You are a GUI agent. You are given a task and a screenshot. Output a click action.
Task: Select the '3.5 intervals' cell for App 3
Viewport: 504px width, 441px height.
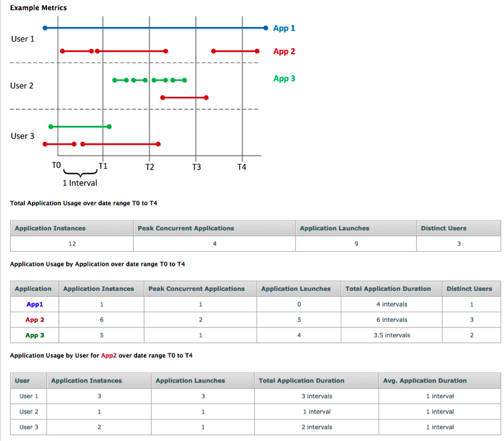(x=391, y=335)
